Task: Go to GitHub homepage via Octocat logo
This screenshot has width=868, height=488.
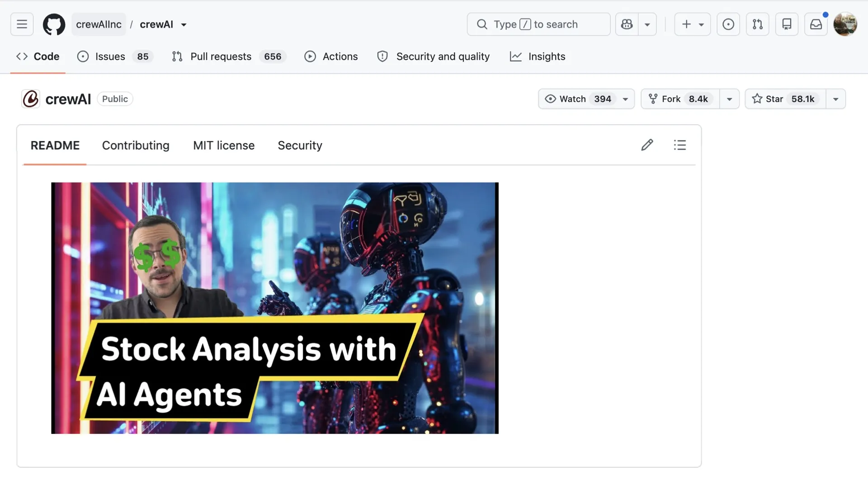Action: 54,24
